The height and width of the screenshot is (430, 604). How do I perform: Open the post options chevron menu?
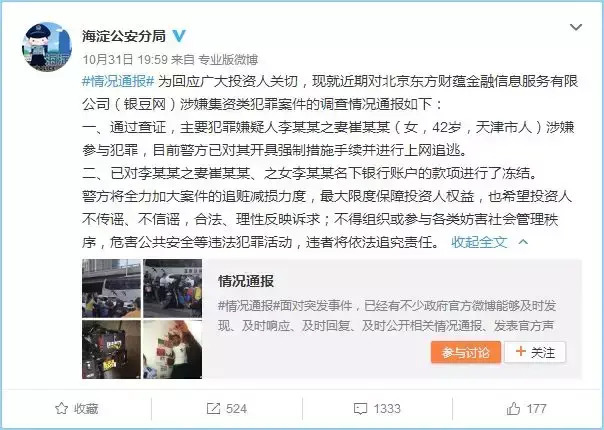[575, 27]
